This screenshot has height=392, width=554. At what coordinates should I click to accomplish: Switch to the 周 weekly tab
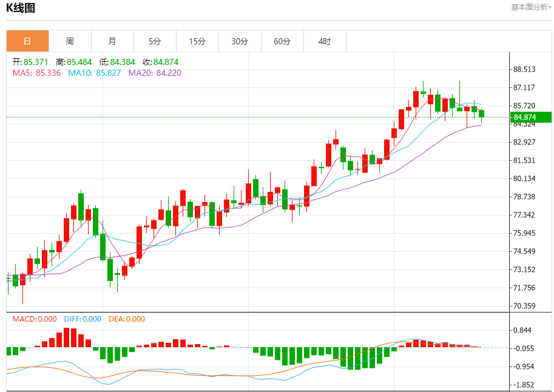(x=70, y=41)
